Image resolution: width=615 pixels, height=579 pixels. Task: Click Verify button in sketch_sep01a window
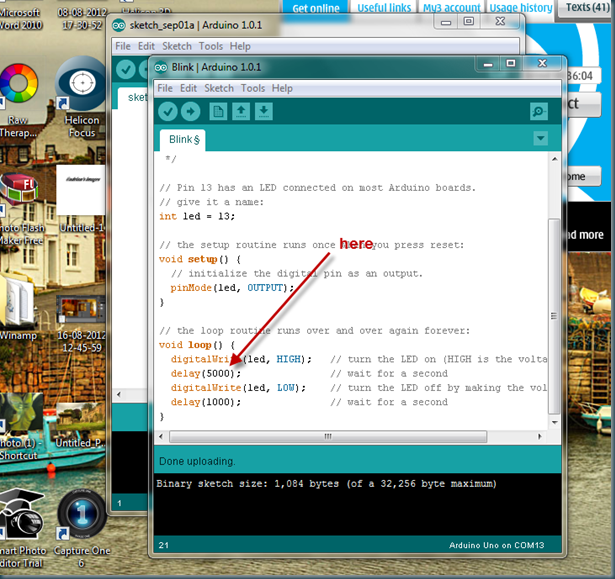[x=126, y=70]
